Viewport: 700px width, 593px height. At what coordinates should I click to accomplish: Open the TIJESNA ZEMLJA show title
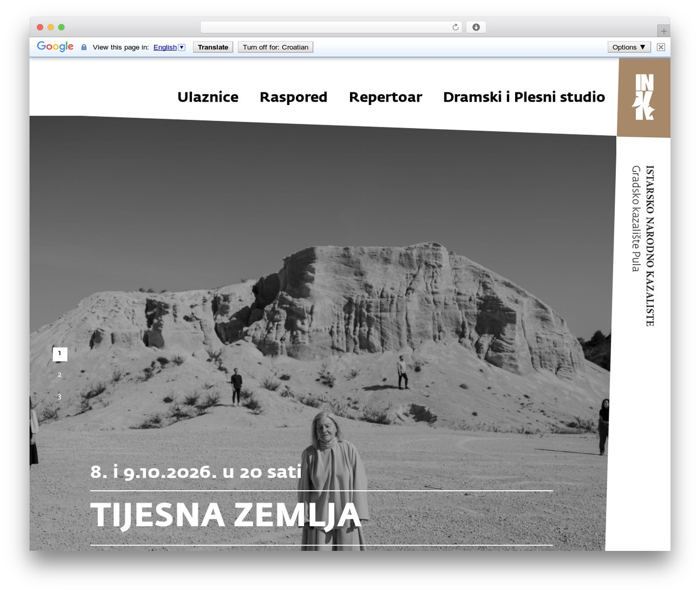tap(226, 515)
